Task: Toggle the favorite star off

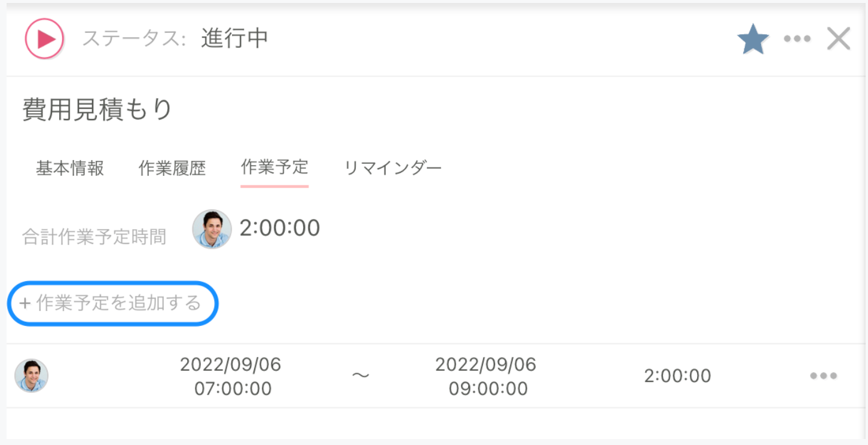Action: point(752,38)
